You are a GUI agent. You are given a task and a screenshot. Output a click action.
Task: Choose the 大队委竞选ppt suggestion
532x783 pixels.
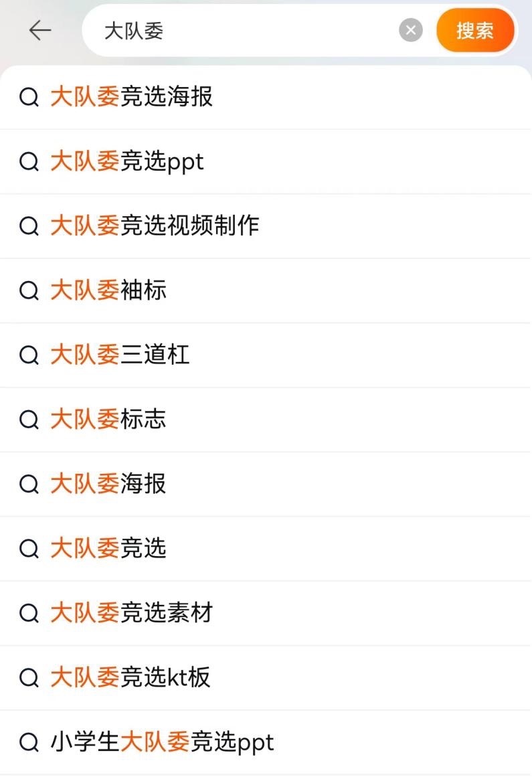tap(127, 161)
